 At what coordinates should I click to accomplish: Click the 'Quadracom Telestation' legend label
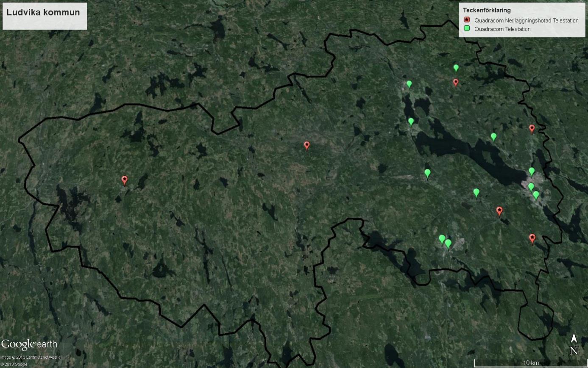[502, 29]
